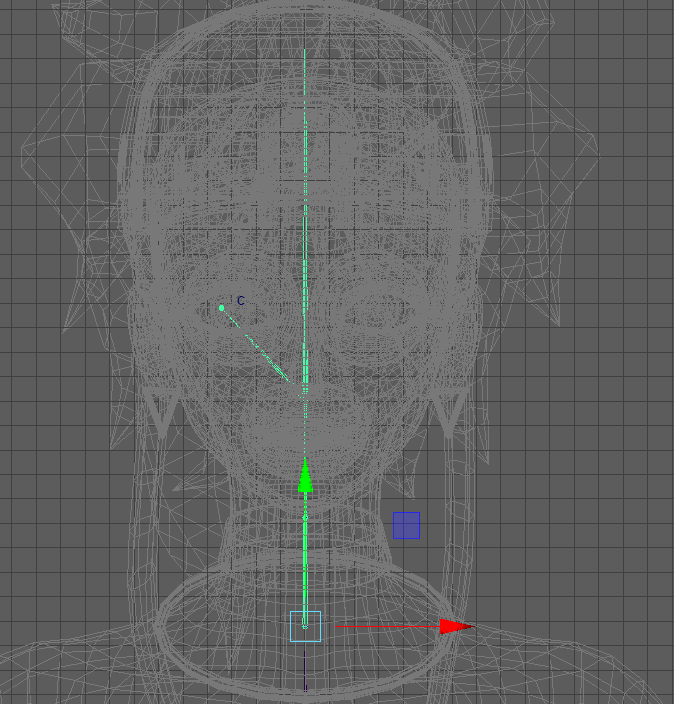Select the joint point labeled C

(x=221, y=308)
